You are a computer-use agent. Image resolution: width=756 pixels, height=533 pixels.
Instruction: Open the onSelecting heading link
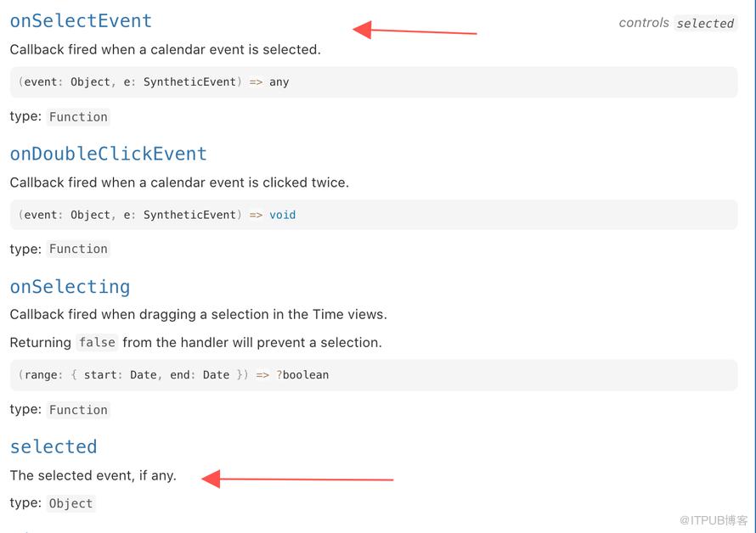coord(70,287)
